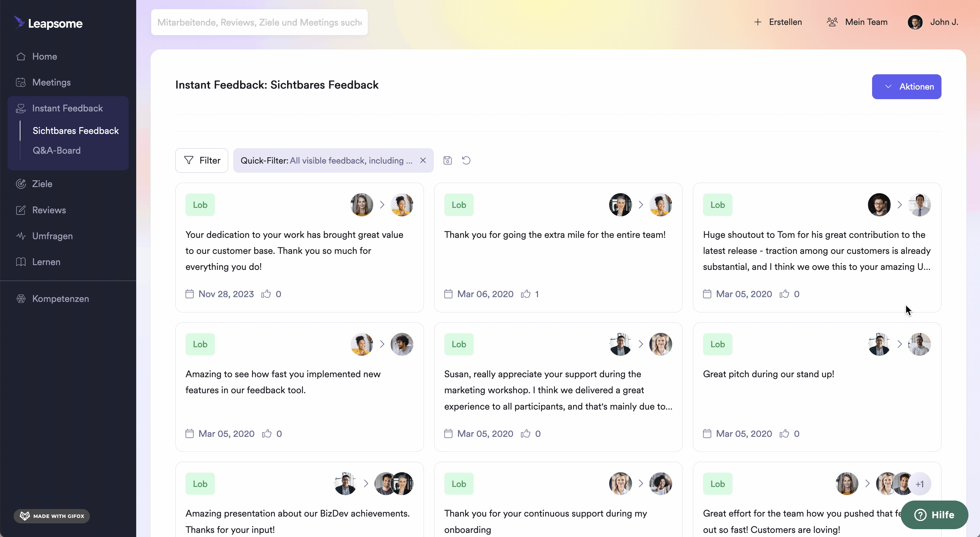980x537 pixels.
Task: Click the Kompetenzen icon
Action: click(21, 299)
